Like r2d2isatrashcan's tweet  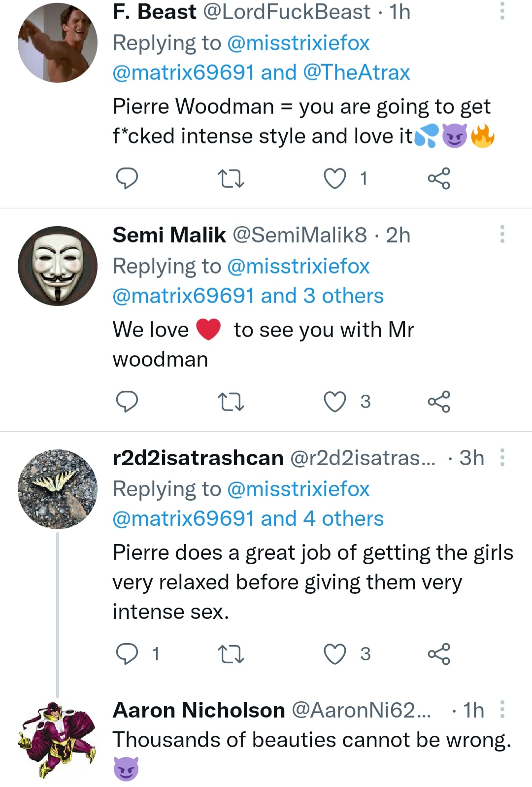(x=334, y=654)
